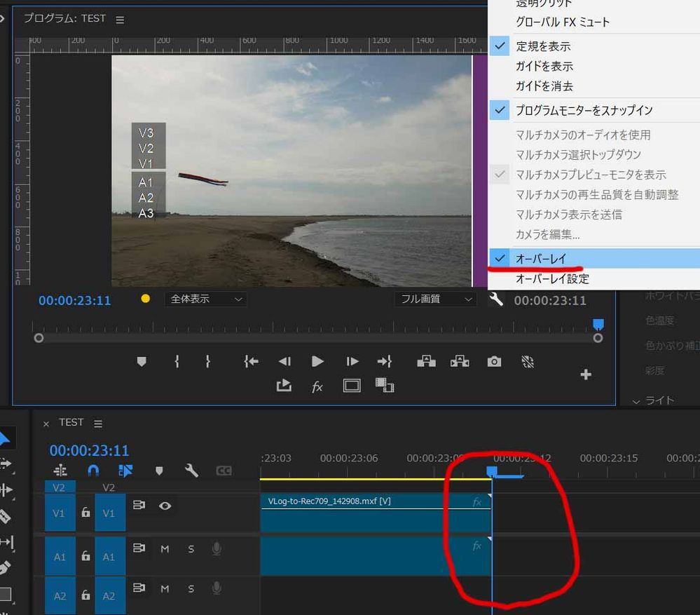This screenshot has height=615, width=700.
Task: Select the Export Frame camera icon
Action: click(494, 361)
